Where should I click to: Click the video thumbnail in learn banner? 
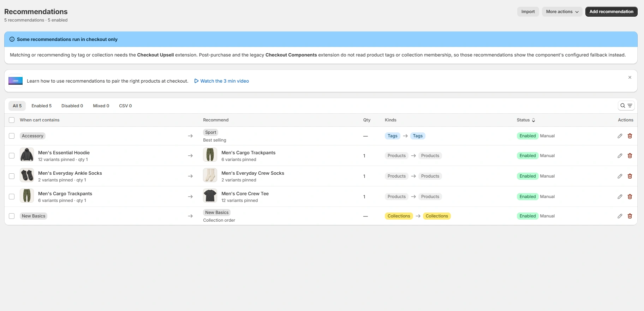pos(16,81)
